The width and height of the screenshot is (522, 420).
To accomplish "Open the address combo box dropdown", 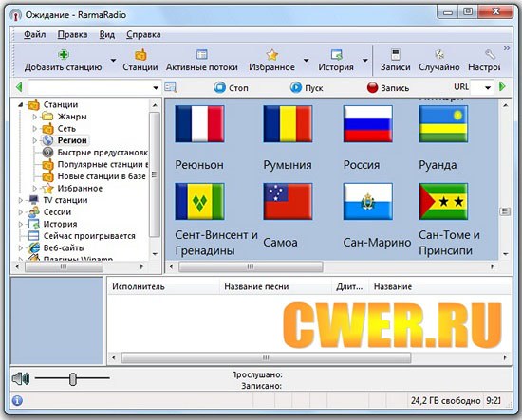I will pyautogui.click(x=156, y=88).
